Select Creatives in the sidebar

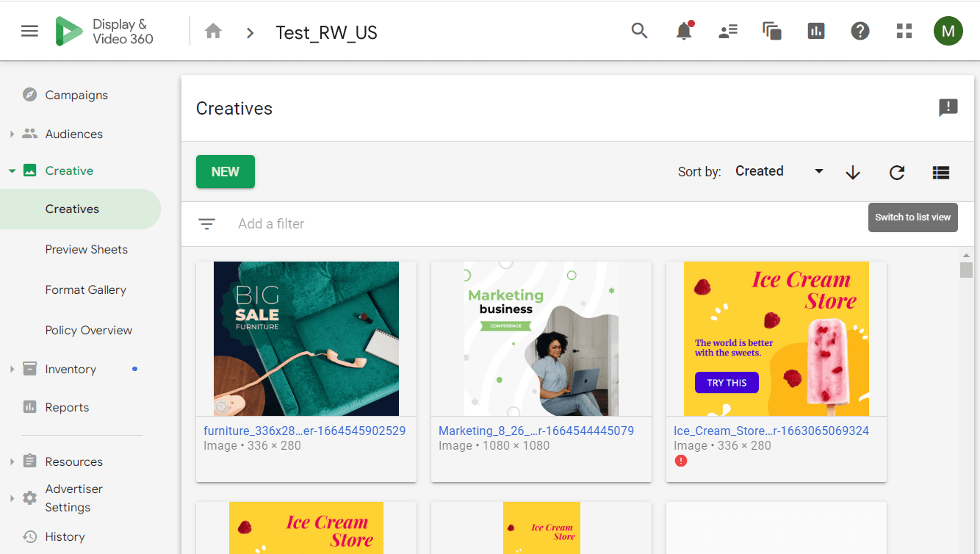pos(72,209)
